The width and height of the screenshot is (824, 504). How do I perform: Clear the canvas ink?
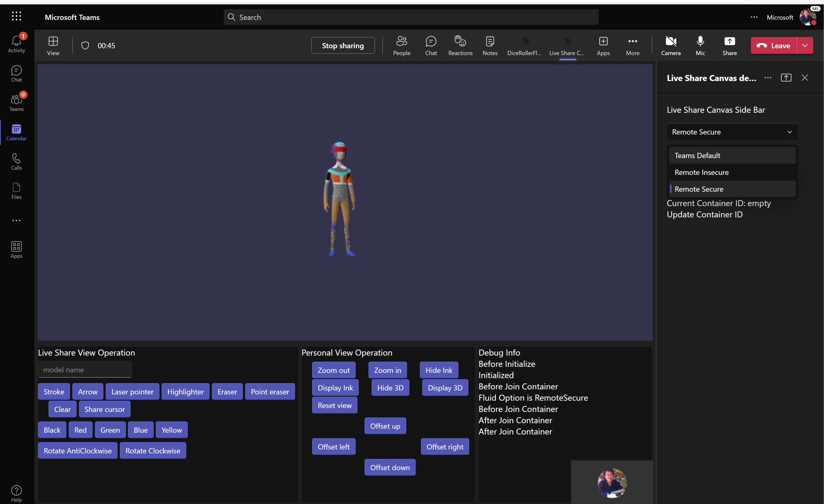[x=62, y=409]
